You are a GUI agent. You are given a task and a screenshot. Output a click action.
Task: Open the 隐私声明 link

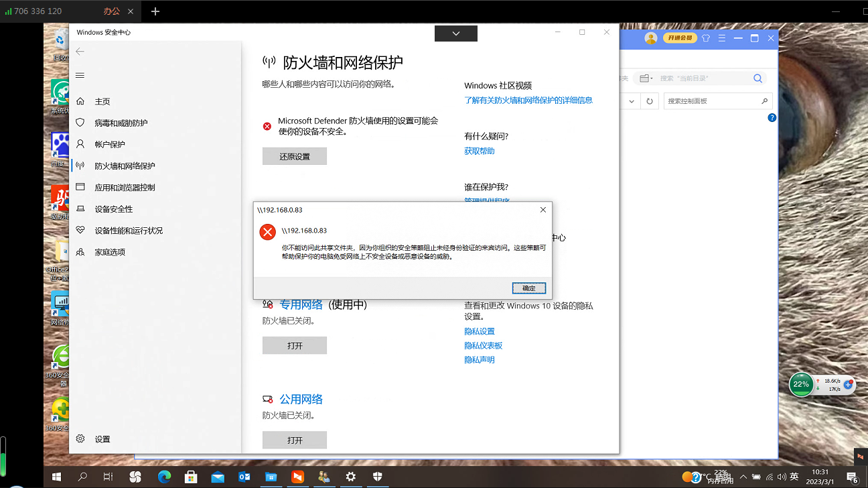click(480, 359)
